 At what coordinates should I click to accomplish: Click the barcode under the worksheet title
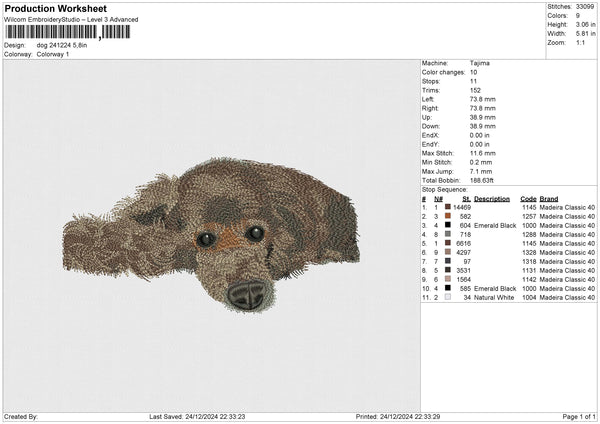tap(66, 32)
